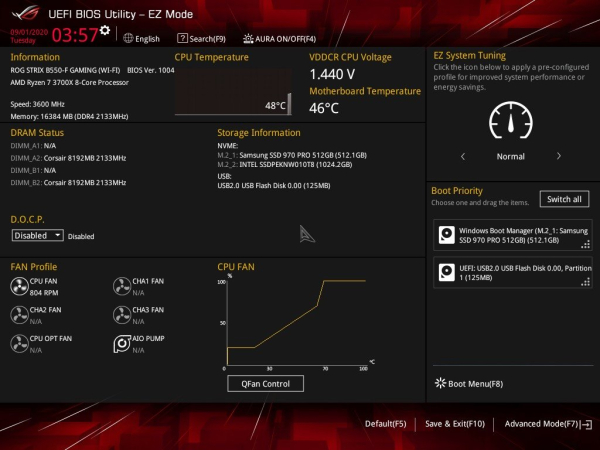Screen dimensions: 600x450
Task: Click Boot Menu starburst icon
Action: click(440, 383)
